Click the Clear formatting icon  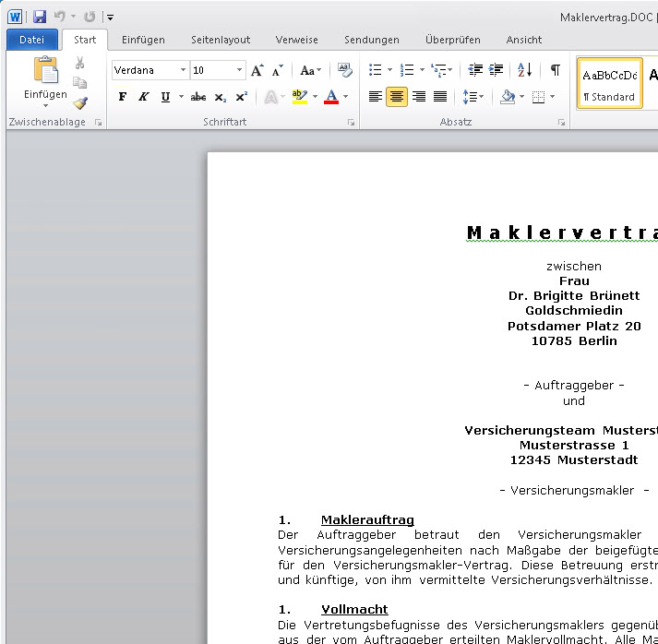click(x=345, y=70)
